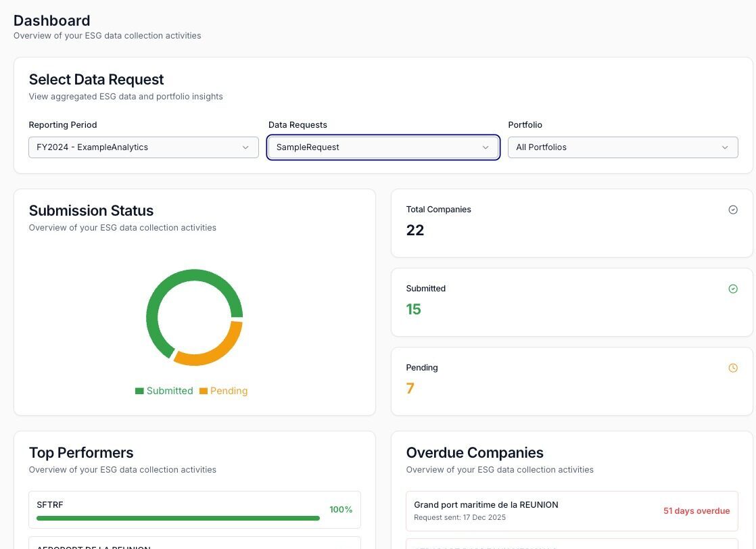756x549 pixels.
Task: Expand the SampleRequest Data Requests dropdown
Action: [x=383, y=147]
